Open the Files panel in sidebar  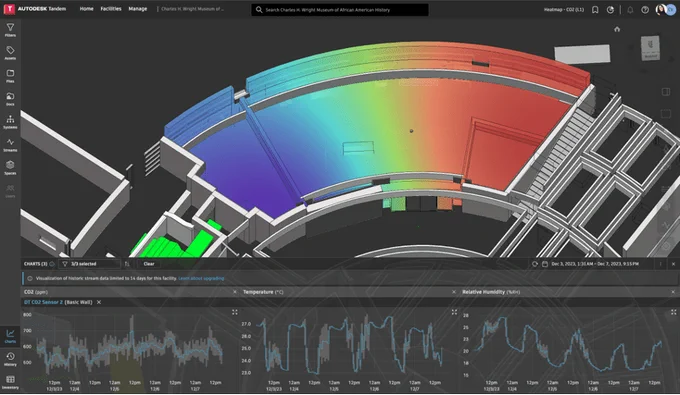pos(10,75)
